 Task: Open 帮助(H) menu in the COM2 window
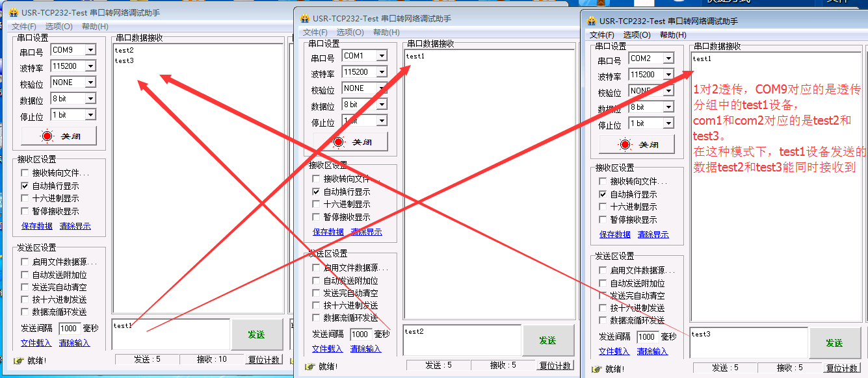coord(673,34)
